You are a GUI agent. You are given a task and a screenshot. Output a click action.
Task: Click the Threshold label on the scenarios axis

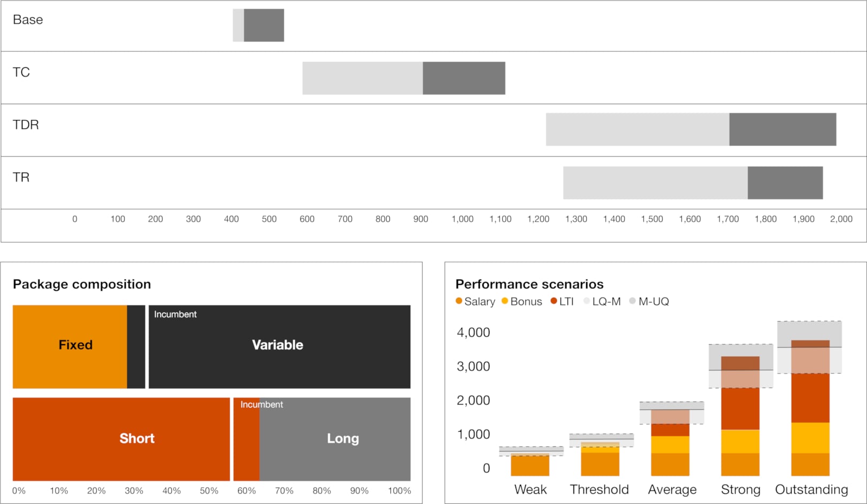599,490
